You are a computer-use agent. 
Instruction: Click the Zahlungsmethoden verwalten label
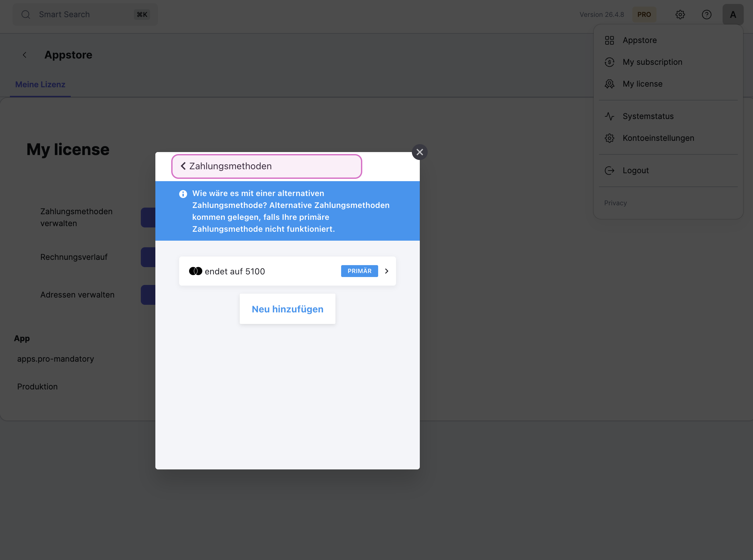pos(76,217)
